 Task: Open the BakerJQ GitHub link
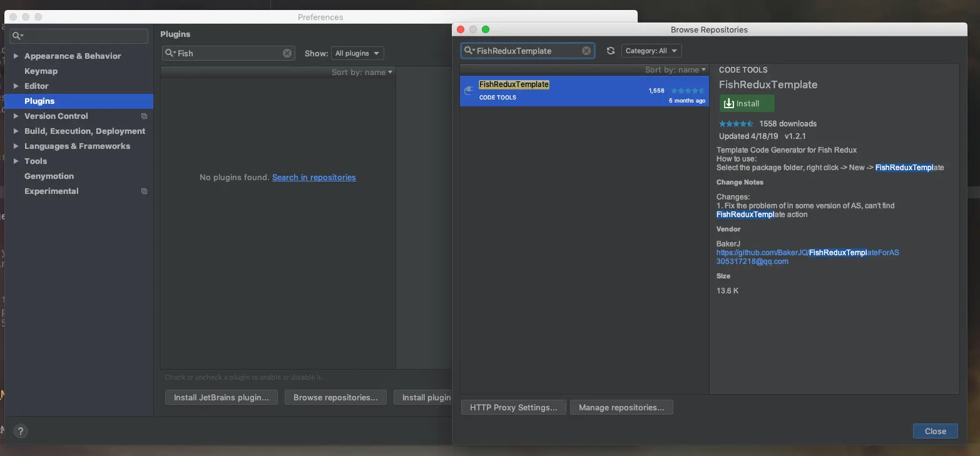click(x=808, y=253)
